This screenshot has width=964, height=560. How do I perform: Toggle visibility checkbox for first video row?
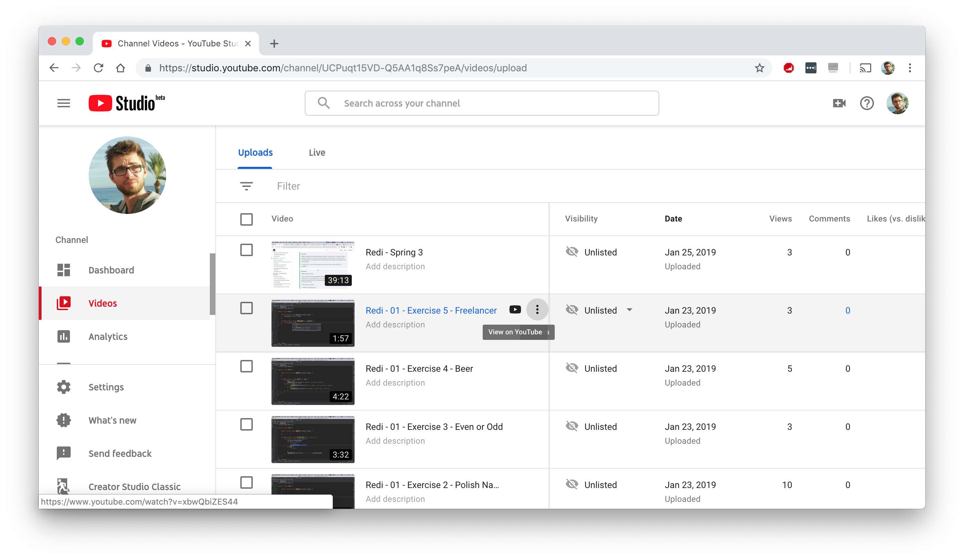pyautogui.click(x=246, y=250)
